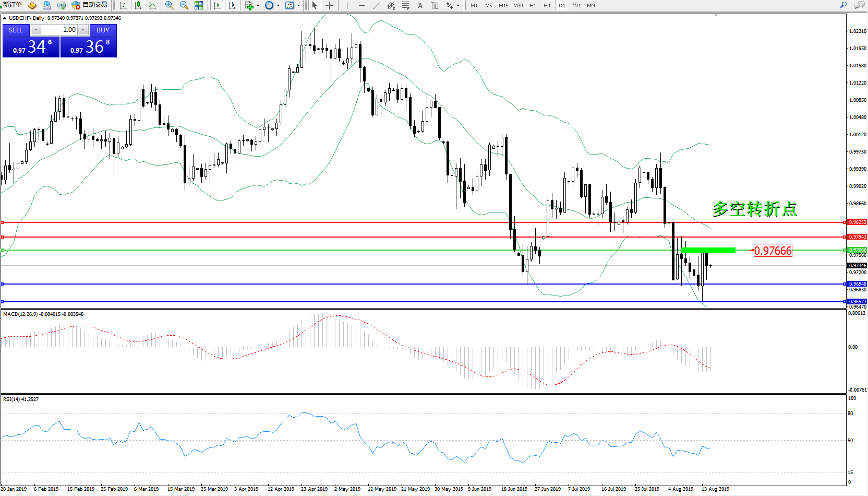This screenshot has width=868, height=496.
Task: Switch chart to candlestick mode
Action: click(138, 5)
